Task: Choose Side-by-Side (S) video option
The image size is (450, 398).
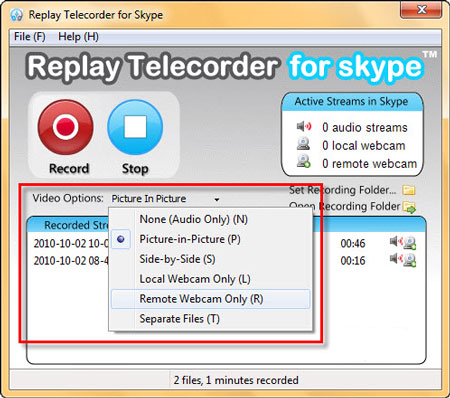Action: click(x=210, y=259)
